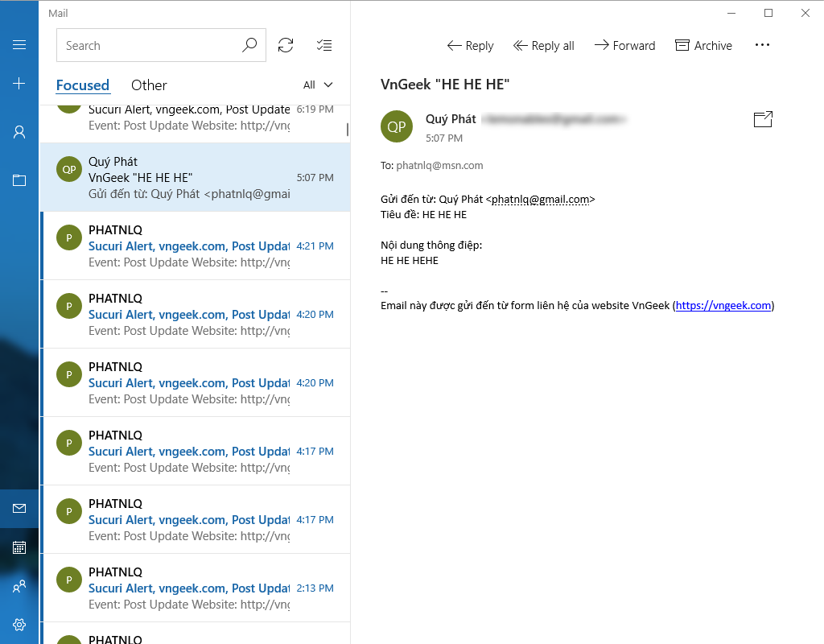Open the https://vngeek.com link
This screenshot has height=644, width=824.
[x=723, y=305]
